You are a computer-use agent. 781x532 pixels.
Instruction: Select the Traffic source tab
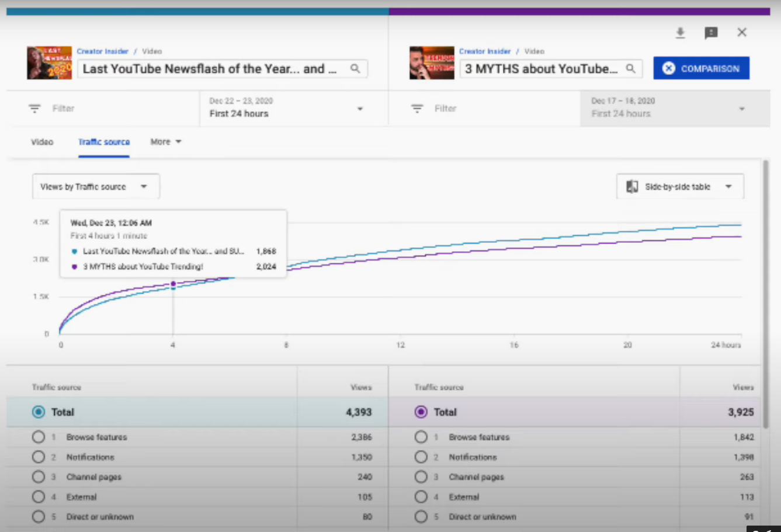click(104, 141)
